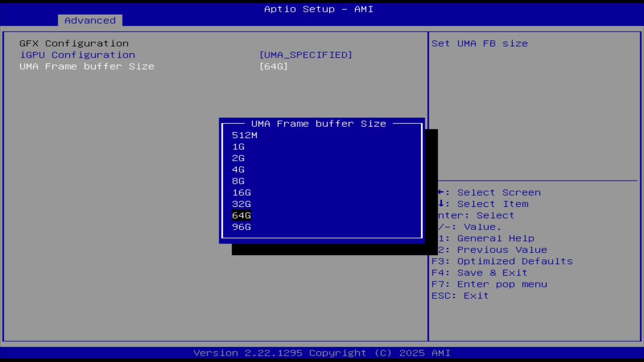Click F3: Optimized Defaults hint
This screenshot has width=644, height=362.
click(x=502, y=261)
